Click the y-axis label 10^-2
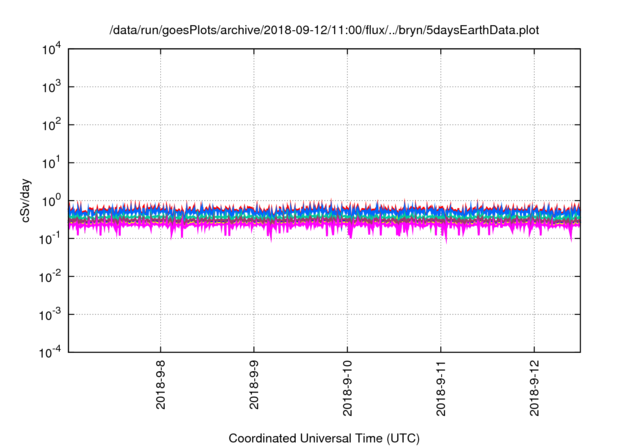This screenshot has width=640, height=448. tap(51, 277)
